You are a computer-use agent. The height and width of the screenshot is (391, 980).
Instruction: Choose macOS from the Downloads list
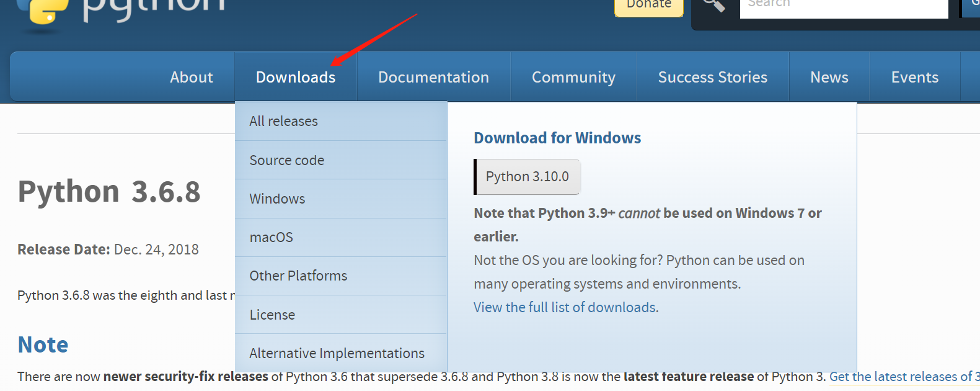[271, 237]
